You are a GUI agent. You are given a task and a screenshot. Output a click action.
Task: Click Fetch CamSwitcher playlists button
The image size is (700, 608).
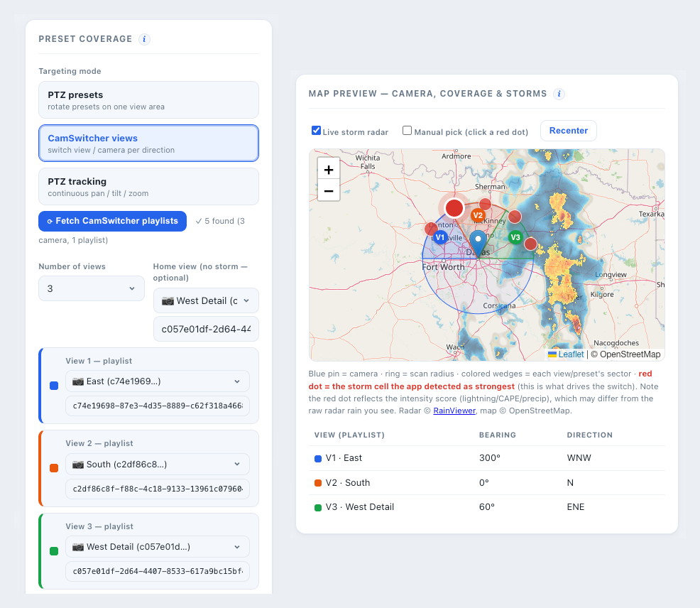tap(112, 221)
